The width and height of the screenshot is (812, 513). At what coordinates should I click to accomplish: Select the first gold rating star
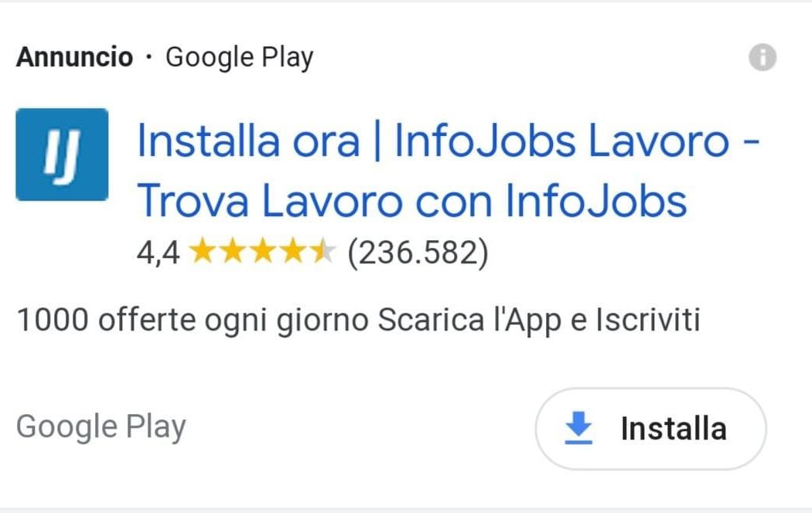(x=204, y=250)
